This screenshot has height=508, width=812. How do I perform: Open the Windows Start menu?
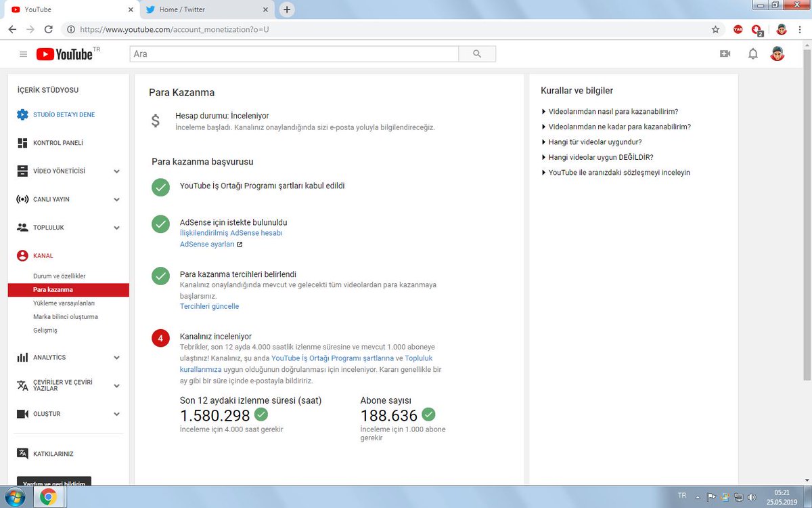14,498
